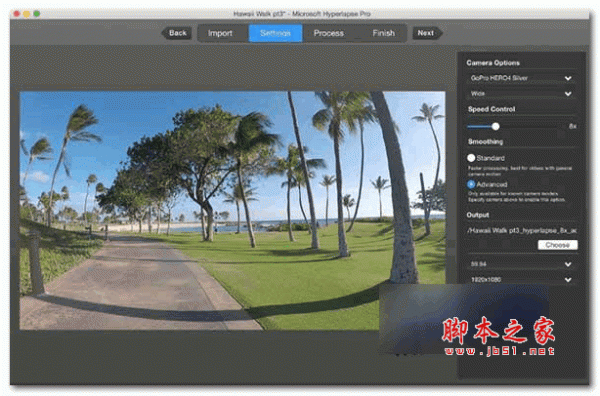Close the Hyperlapse Pro window
This screenshot has height=396, width=600.
tap(17, 14)
